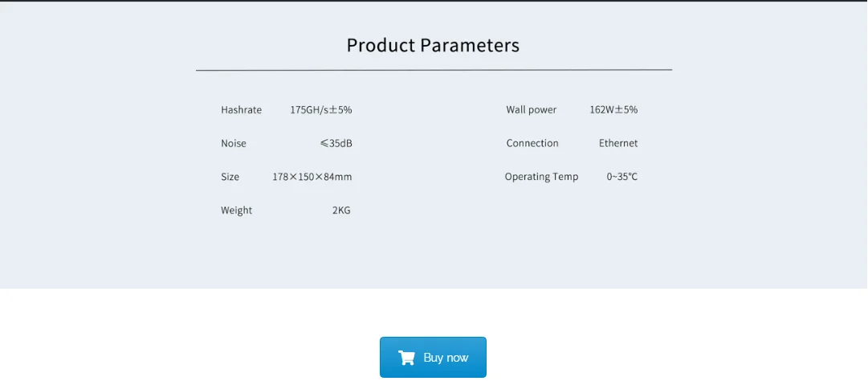
Task: Select the Operating Temp label
Action: (x=541, y=177)
